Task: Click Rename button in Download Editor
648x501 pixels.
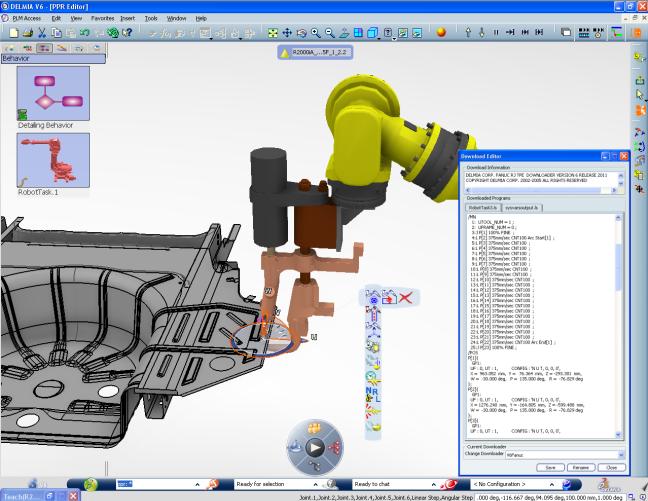Action: 581,467
